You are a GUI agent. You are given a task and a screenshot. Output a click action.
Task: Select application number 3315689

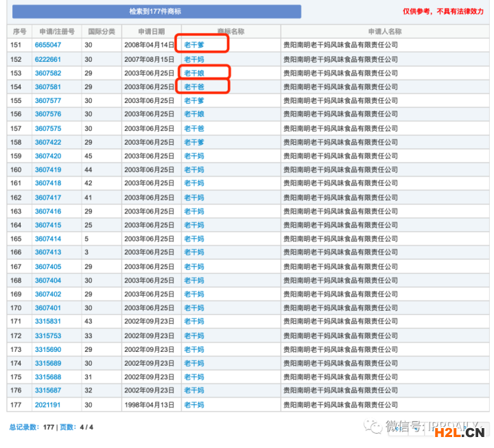pyautogui.click(x=48, y=363)
